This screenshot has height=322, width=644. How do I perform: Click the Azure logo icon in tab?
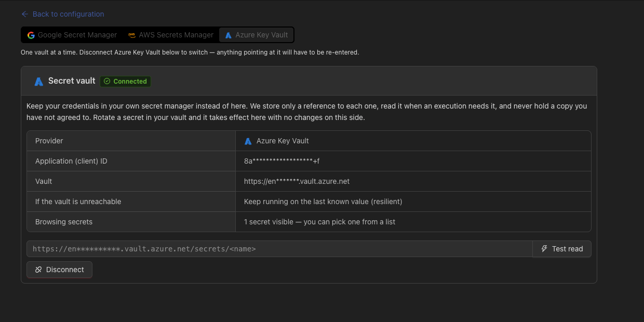pyautogui.click(x=229, y=35)
